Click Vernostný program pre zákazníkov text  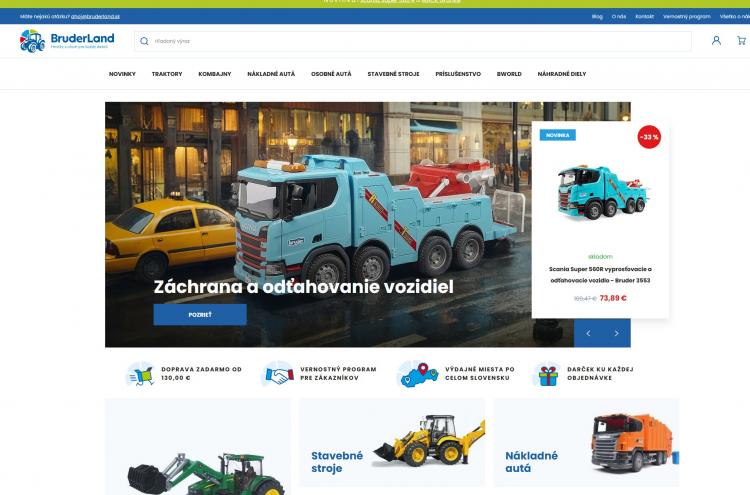point(338,374)
